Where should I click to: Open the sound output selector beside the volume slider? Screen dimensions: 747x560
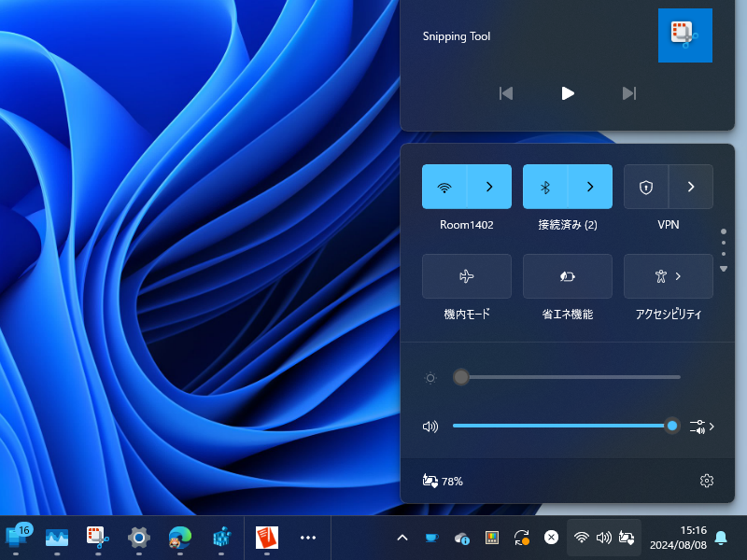coord(699,427)
